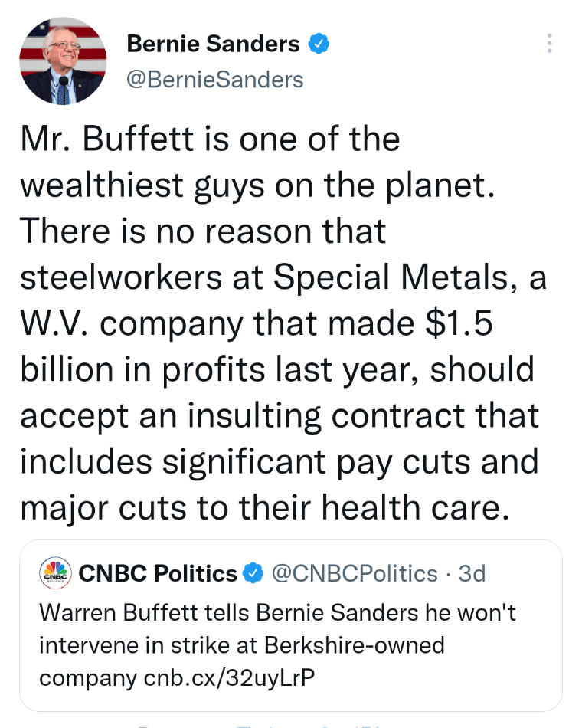Image resolution: width=582 pixels, height=728 pixels.
Task: Click Bernie Sanders' profile picture
Action: click(63, 60)
